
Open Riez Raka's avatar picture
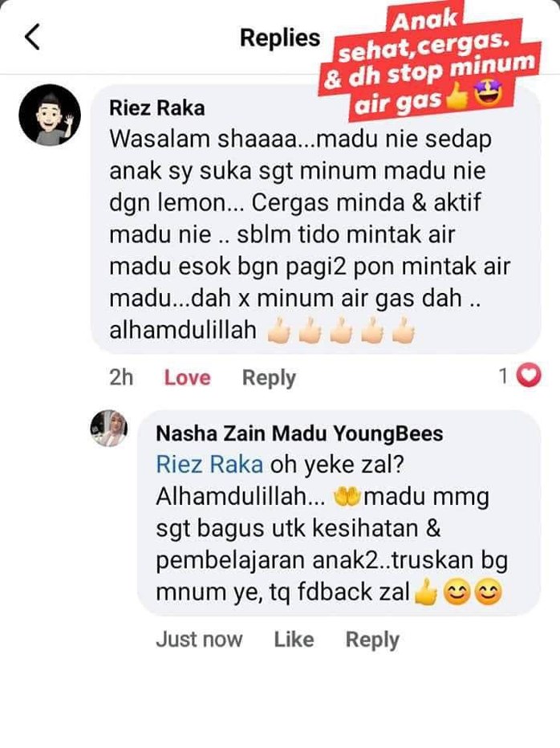(x=50, y=115)
